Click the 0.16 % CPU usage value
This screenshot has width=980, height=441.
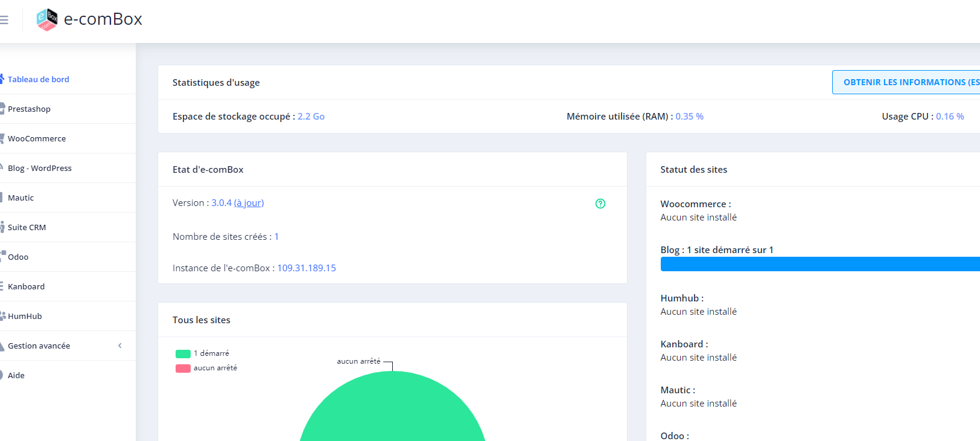pos(950,117)
